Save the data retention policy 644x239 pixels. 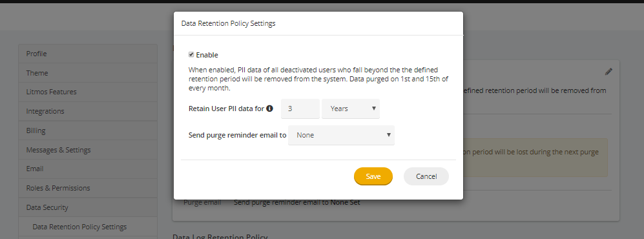pyautogui.click(x=373, y=176)
